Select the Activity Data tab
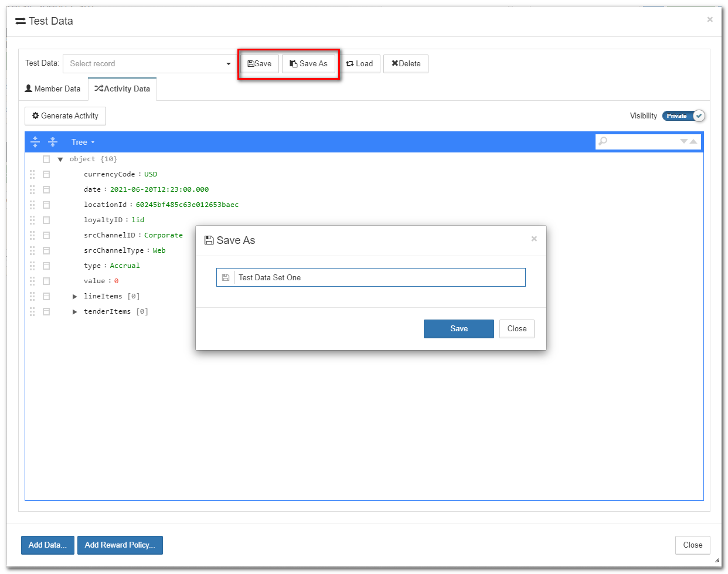The width and height of the screenshot is (728, 574). pyautogui.click(x=123, y=89)
